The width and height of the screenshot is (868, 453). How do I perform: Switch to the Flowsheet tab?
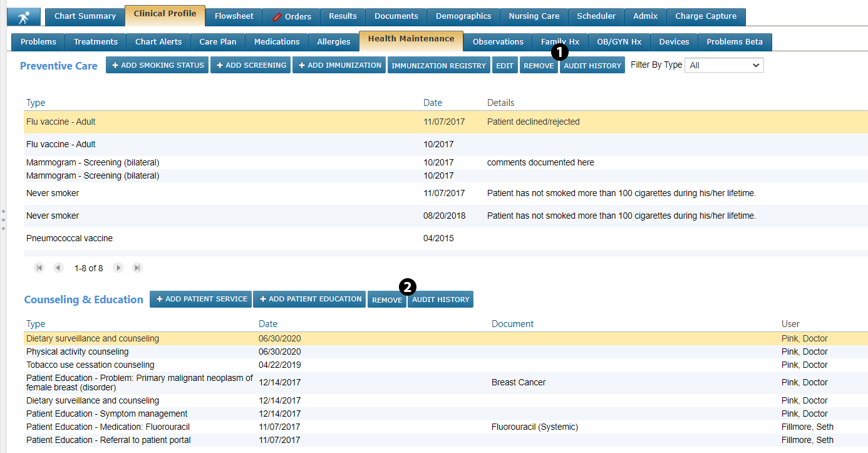[x=234, y=17]
